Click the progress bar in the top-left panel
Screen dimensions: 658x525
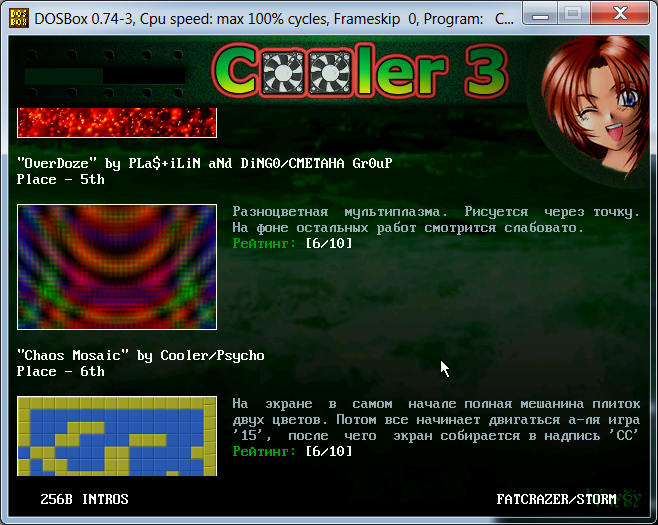105,76
